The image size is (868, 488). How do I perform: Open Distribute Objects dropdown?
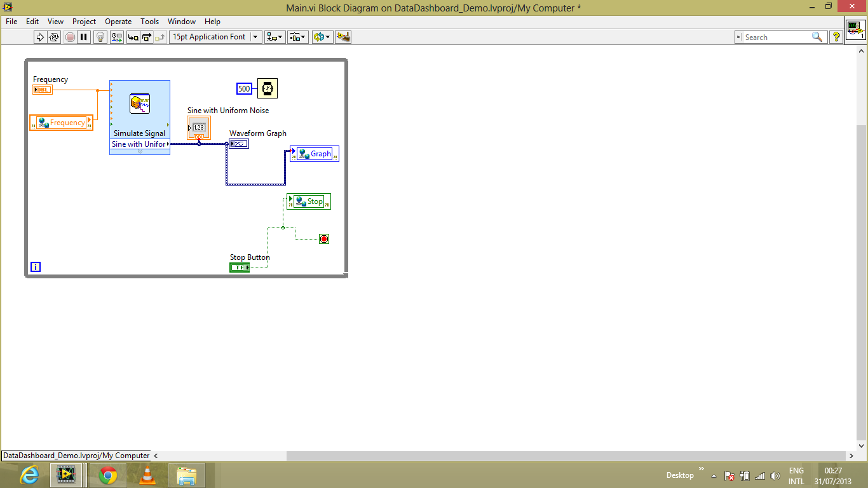click(298, 37)
